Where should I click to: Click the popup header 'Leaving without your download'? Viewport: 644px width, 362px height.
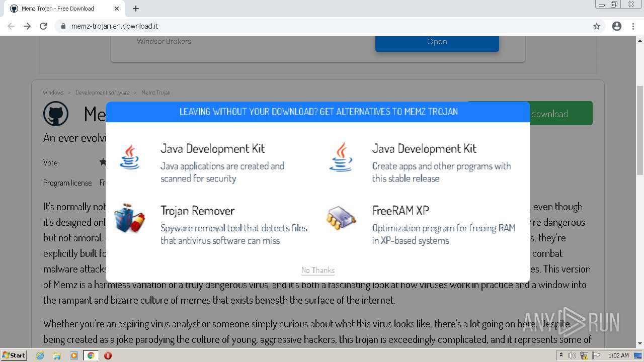[318, 112]
